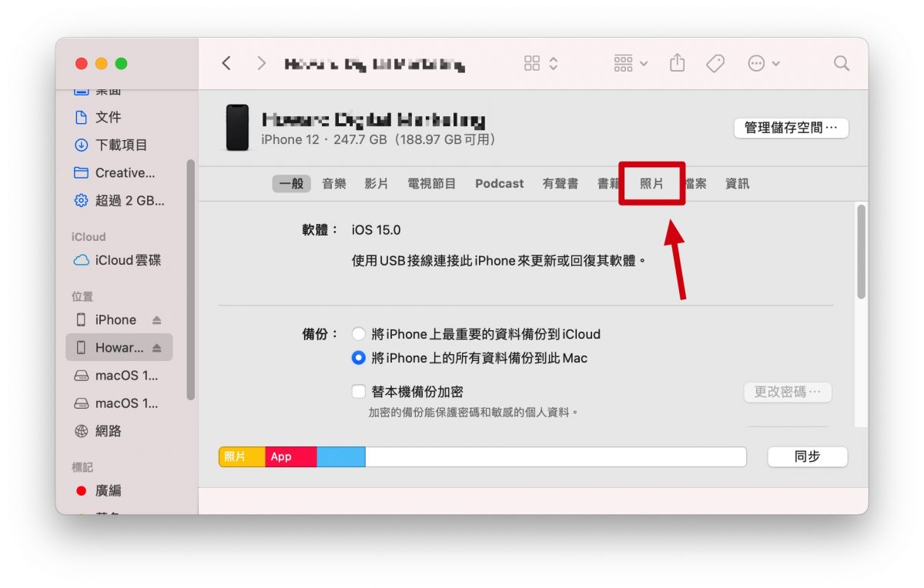The image size is (924, 588).
Task: Go back with the left chevron
Action: point(226,63)
